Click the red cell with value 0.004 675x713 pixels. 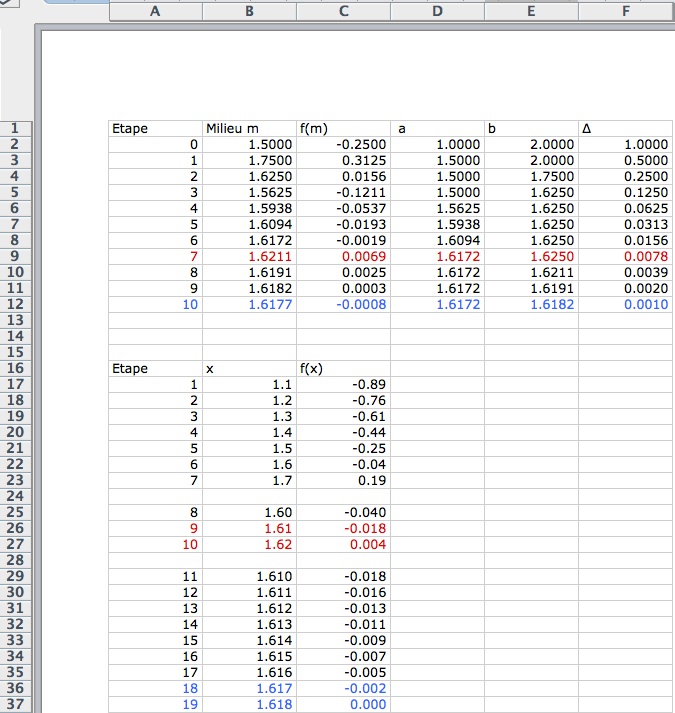[x=343, y=544]
